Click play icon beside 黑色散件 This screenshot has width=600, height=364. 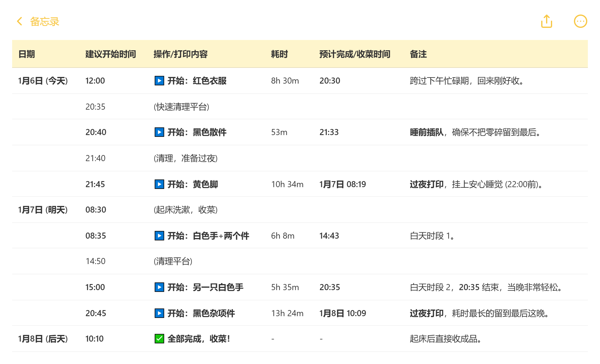(x=159, y=132)
